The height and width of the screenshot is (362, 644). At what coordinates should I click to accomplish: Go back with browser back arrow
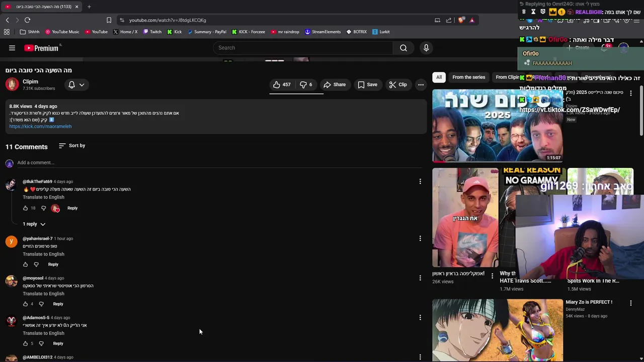pos(7,20)
